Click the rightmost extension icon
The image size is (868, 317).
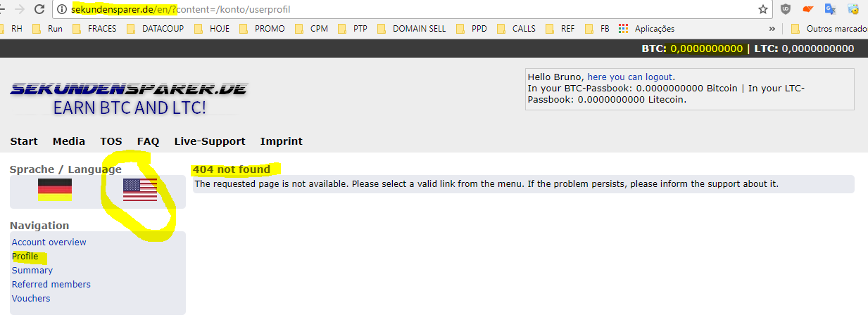tap(853, 10)
